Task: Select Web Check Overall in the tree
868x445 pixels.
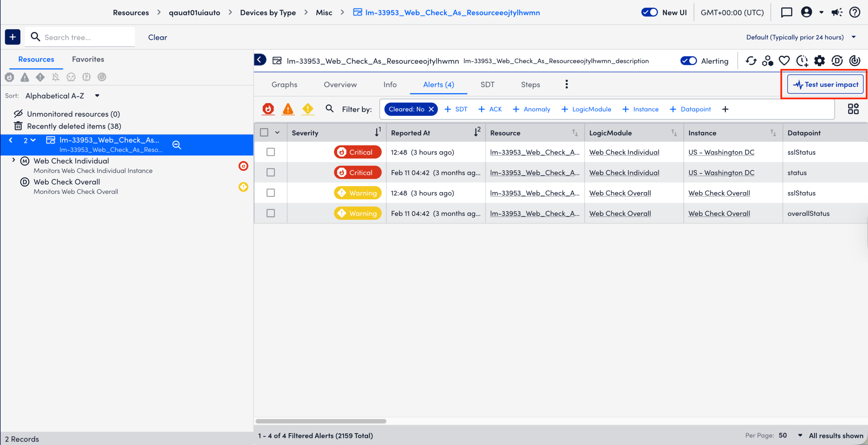Action: 67,182
